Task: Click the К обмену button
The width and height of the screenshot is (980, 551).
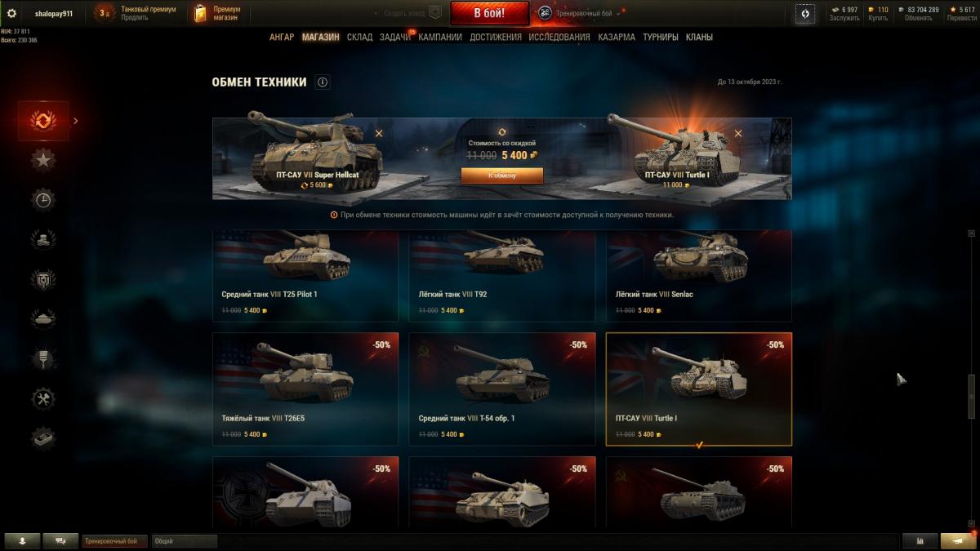Action: 502,176
